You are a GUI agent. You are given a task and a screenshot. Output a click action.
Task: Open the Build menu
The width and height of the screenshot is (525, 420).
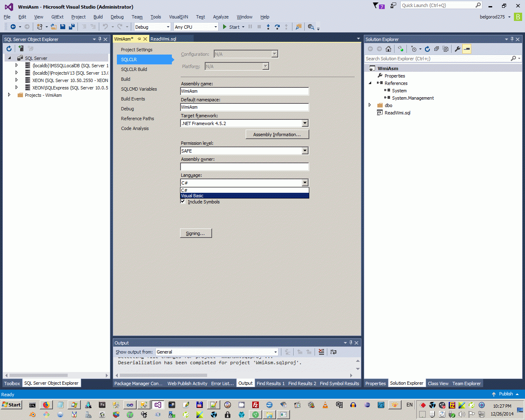coord(98,17)
